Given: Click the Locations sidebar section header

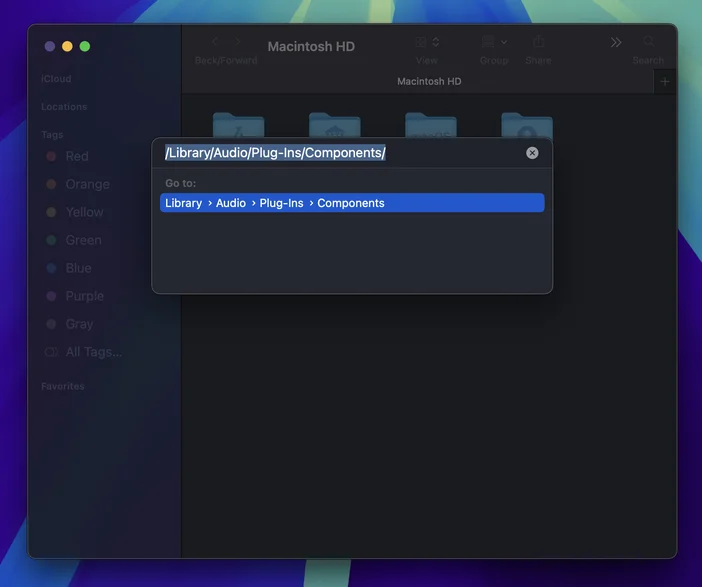Looking at the screenshot, I should [64, 107].
